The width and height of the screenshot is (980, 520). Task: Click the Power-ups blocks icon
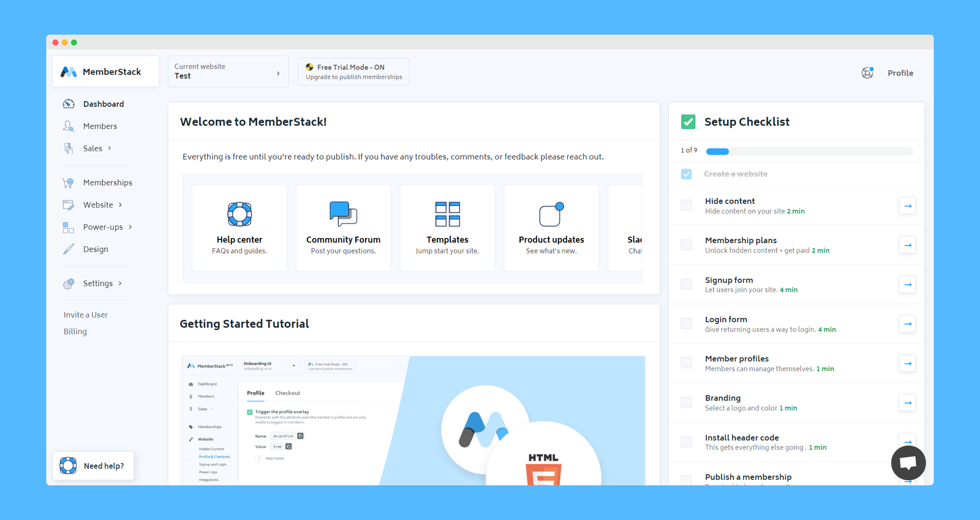click(69, 227)
